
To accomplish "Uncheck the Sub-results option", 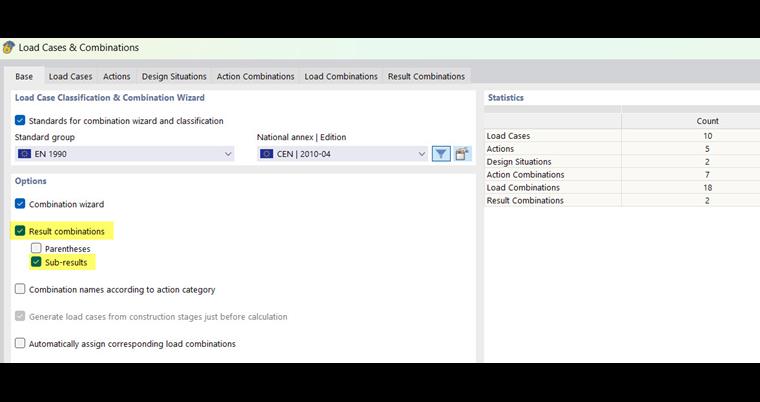I will [36, 262].
